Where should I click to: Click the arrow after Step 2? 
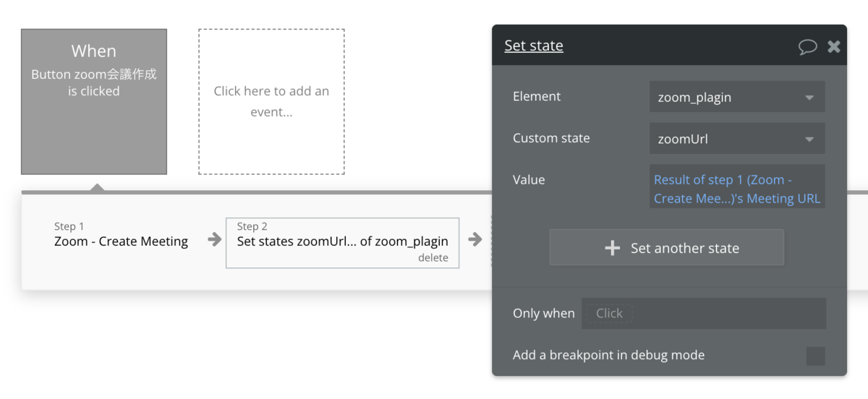[475, 239]
